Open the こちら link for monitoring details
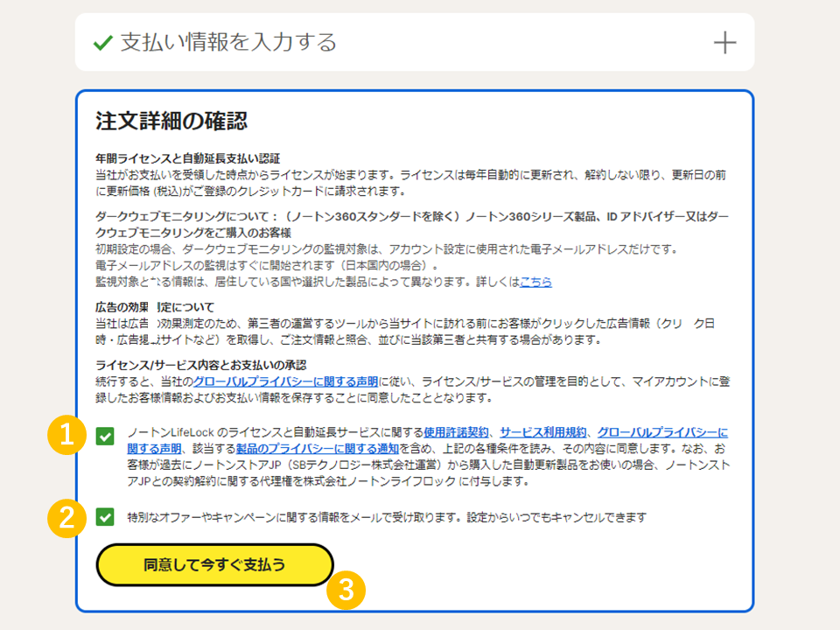 tap(535, 282)
